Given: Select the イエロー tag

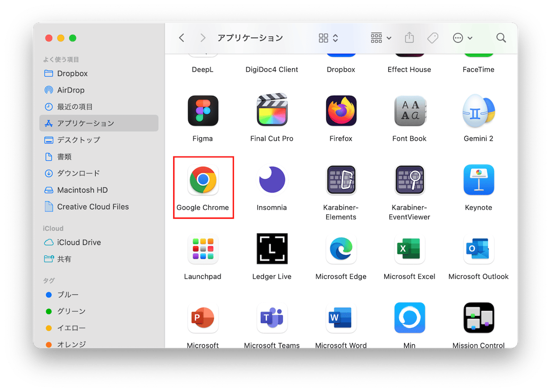Looking at the screenshot, I should (x=99, y=328).
